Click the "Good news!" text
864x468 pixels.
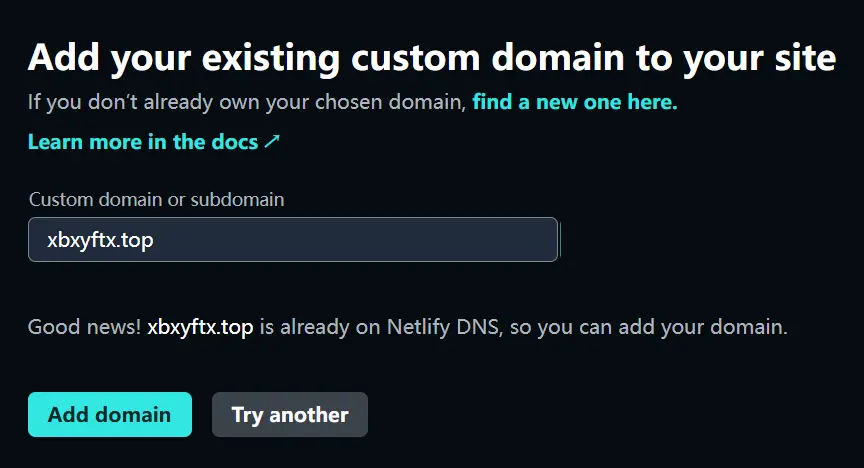click(84, 327)
